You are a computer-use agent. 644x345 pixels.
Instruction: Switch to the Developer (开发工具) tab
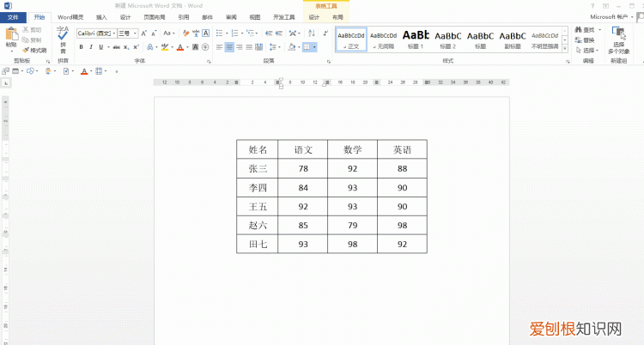(284, 17)
